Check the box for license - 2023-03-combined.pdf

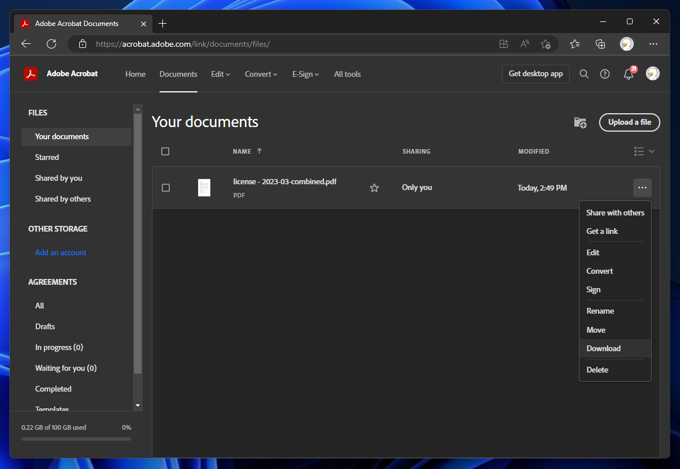[165, 188]
